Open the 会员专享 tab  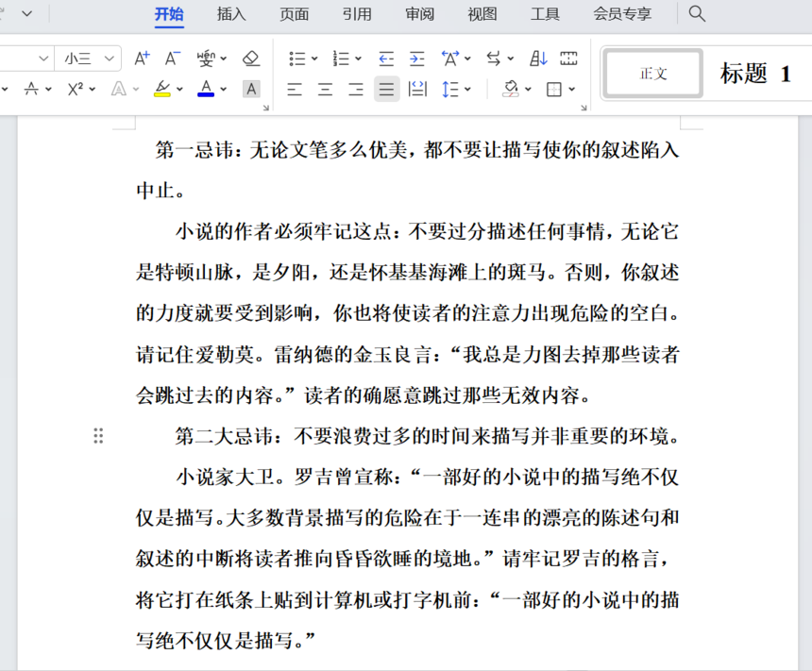coord(622,14)
